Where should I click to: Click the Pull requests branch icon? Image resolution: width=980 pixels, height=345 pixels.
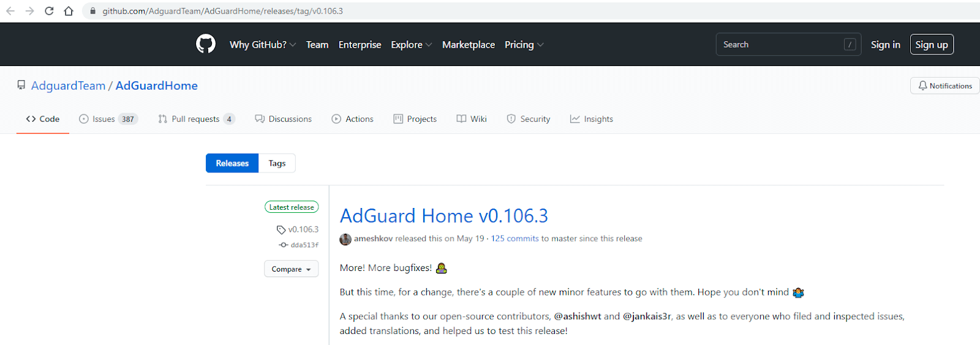pyautogui.click(x=162, y=119)
